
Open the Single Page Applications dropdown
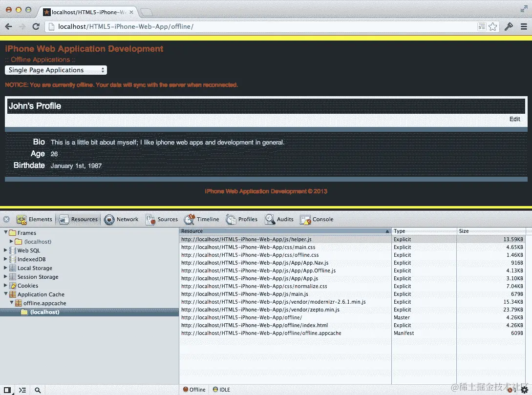pos(56,70)
